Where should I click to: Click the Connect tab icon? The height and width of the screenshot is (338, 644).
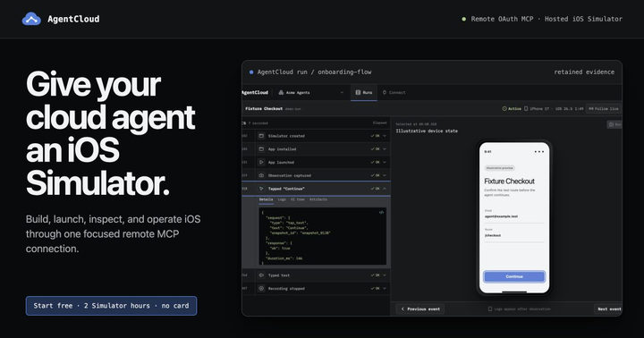click(385, 92)
